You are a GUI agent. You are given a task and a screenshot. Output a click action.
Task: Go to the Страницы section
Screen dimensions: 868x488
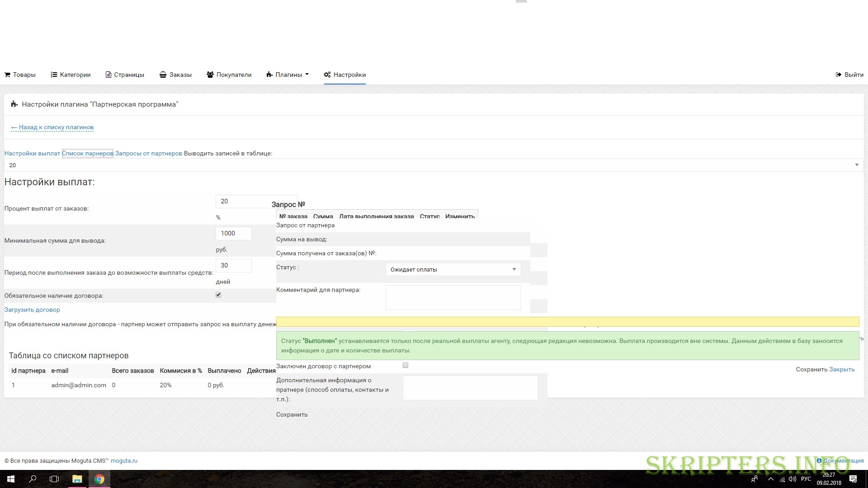point(125,75)
